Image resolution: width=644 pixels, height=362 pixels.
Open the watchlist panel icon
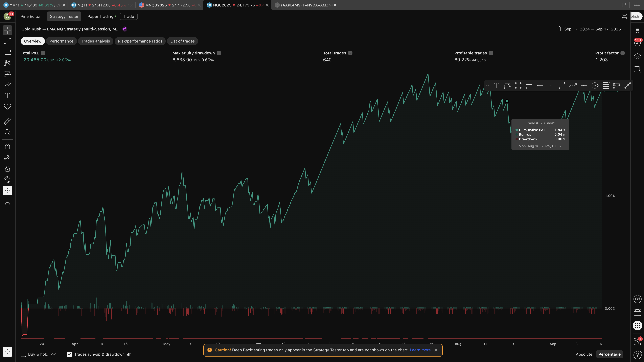coord(637,30)
